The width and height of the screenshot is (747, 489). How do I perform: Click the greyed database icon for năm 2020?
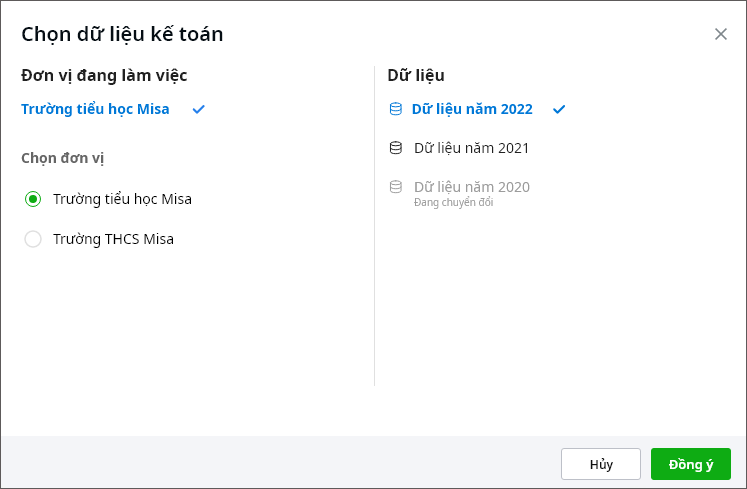tap(396, 187)
